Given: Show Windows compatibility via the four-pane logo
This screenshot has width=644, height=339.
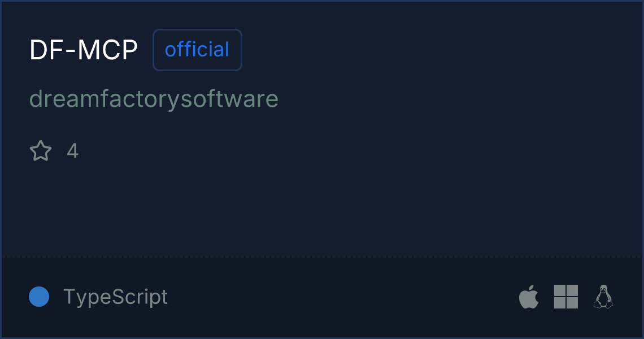Looking at the screenshot, I should (566, 297).
